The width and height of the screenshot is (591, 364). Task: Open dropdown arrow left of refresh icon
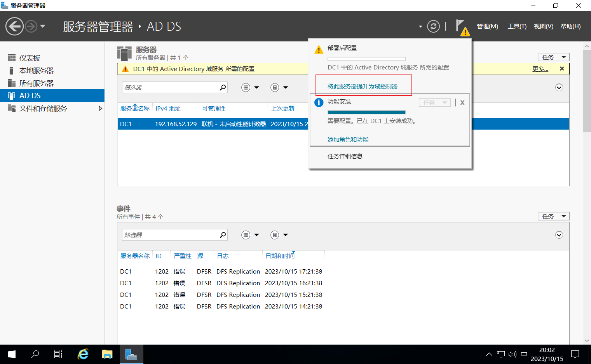pos(420,27)
